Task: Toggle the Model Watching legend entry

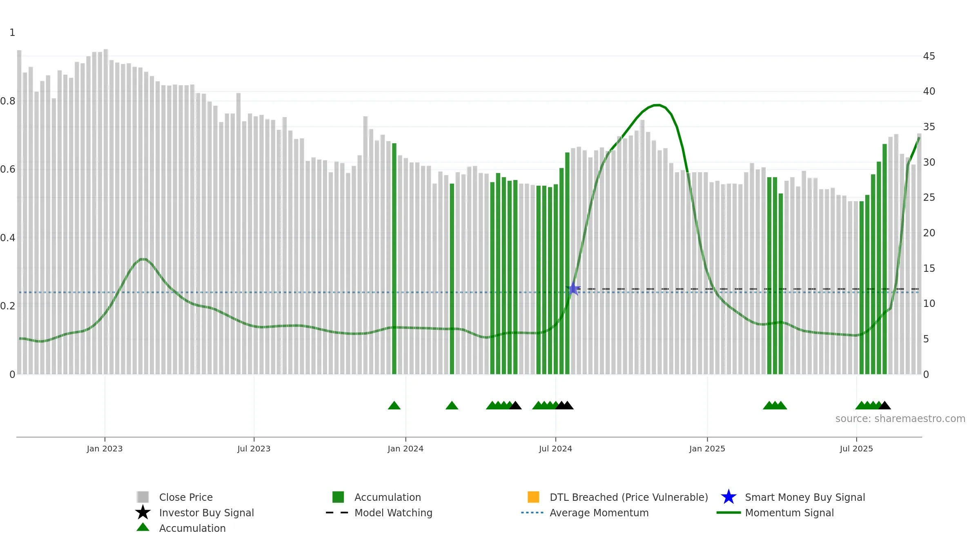Action: click(393, 513)
